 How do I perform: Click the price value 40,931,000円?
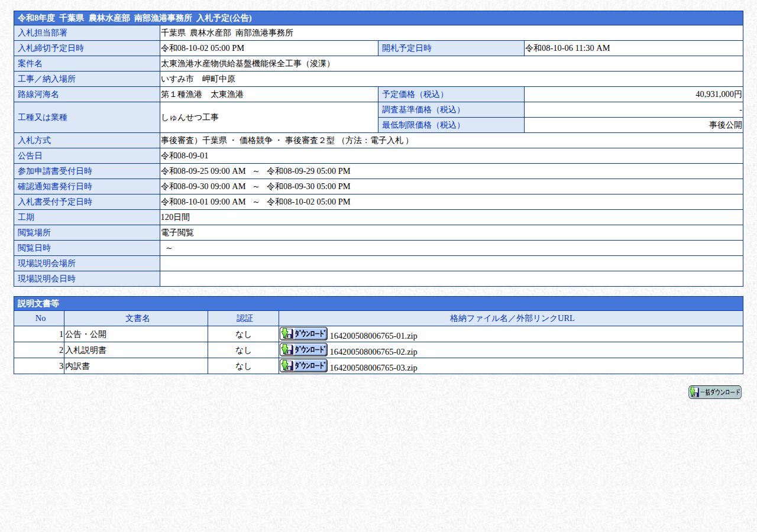point(719,94)
